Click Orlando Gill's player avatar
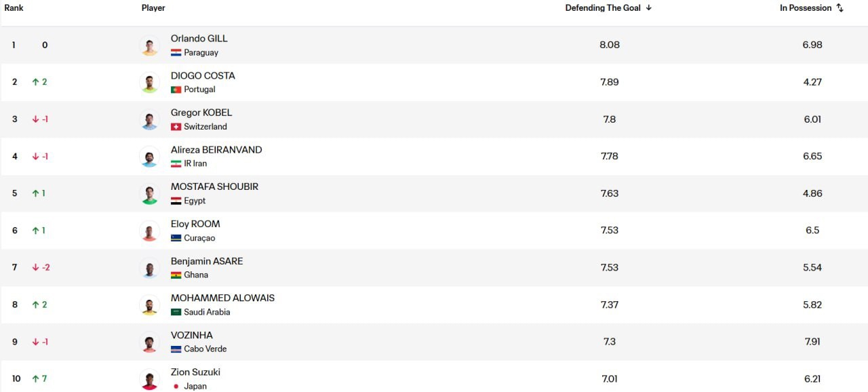The image size is (868, 392). [x=149, y=45]
